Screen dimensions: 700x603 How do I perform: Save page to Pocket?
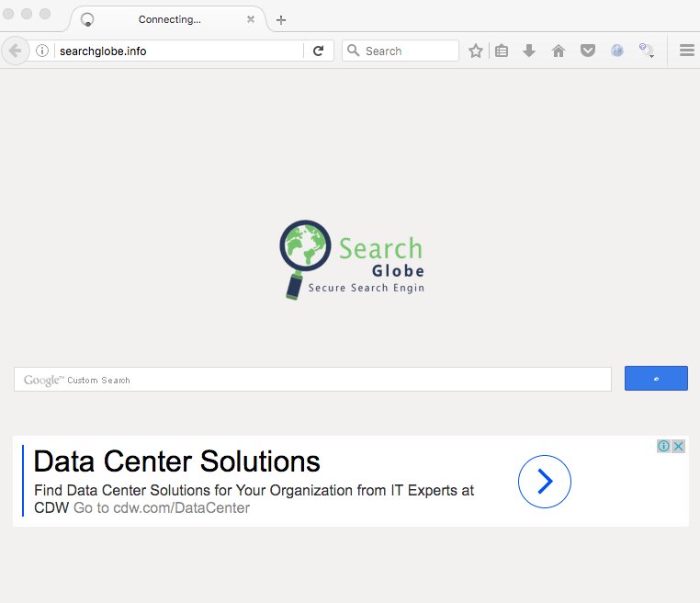[587, 51]
